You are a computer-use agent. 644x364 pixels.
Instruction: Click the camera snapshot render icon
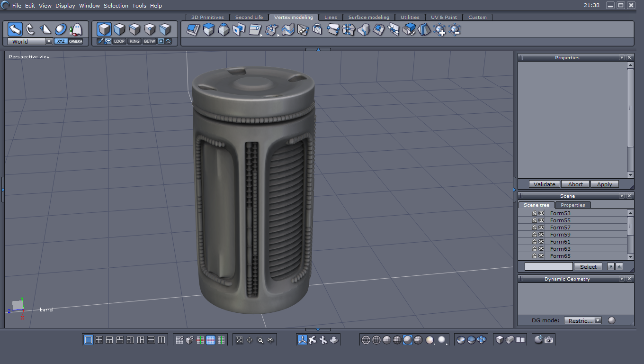549,340
